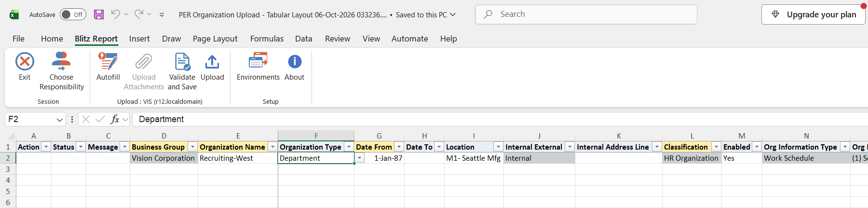This screenshot has height=208, width=868.
Task: Click the formula bar Enter checkmark
Action: [x=100, y=119]
